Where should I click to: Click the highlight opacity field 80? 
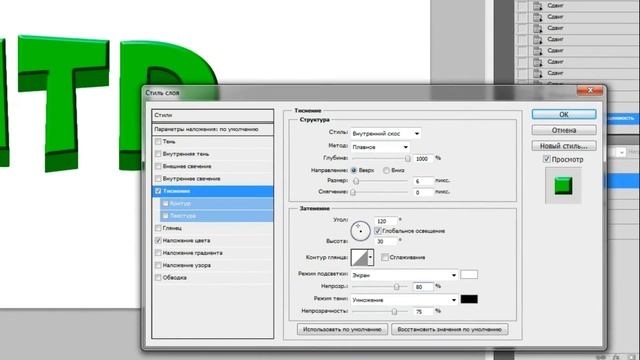[x=422, y=287]
